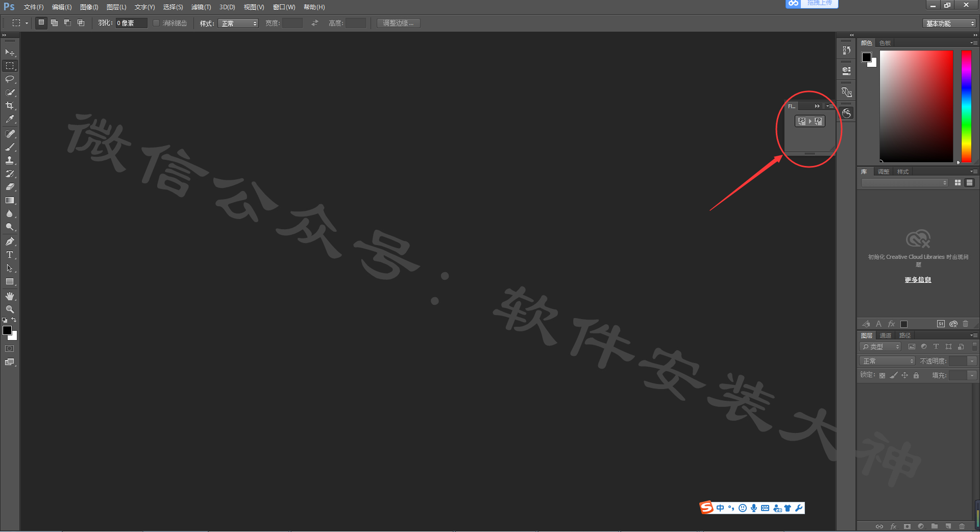The width and height of the screenshot is (980, 532).
Task: Open the opacity dropdown arrow
Action: pyautogui.click(x=972, y=361)
